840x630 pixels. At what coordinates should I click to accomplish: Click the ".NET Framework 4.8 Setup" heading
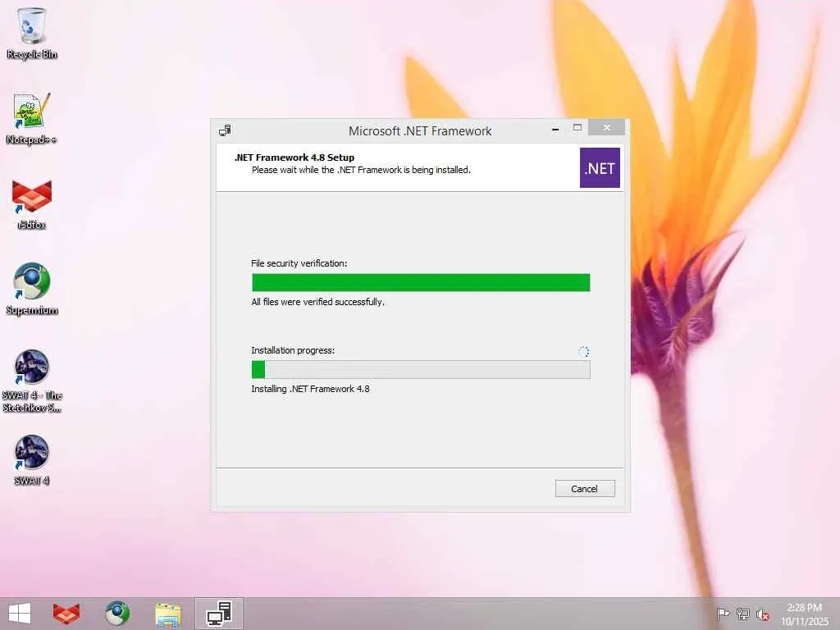tap(294, 157)
